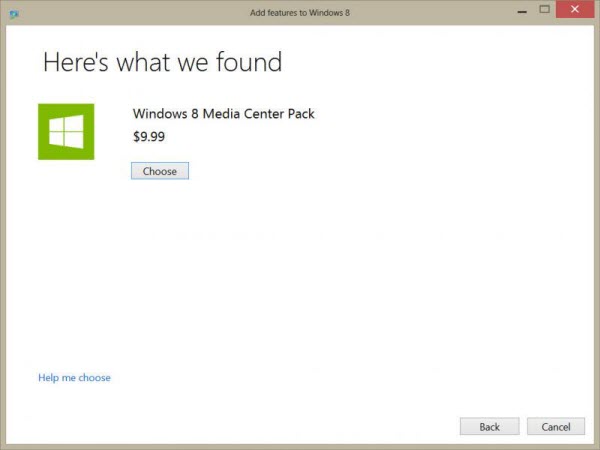This screenshot has height=450, width=600.
Task: Select the Windows 8 Media Center Pack title
Action: 223,114
